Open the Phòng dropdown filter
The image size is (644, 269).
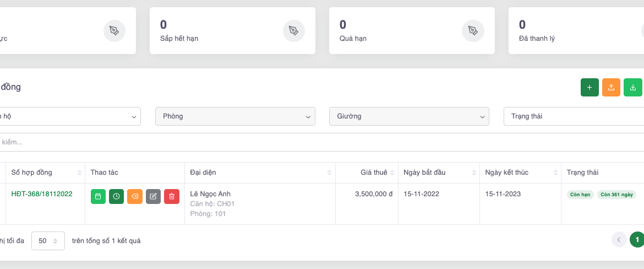235,116
